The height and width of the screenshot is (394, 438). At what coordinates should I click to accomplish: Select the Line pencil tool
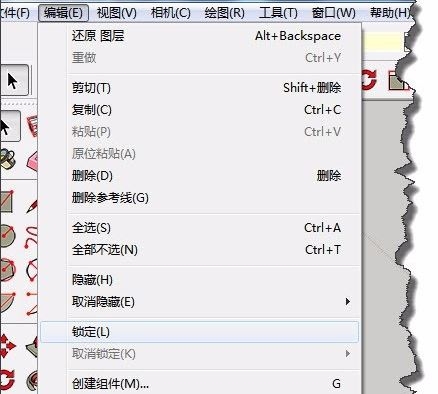point(32,205)
